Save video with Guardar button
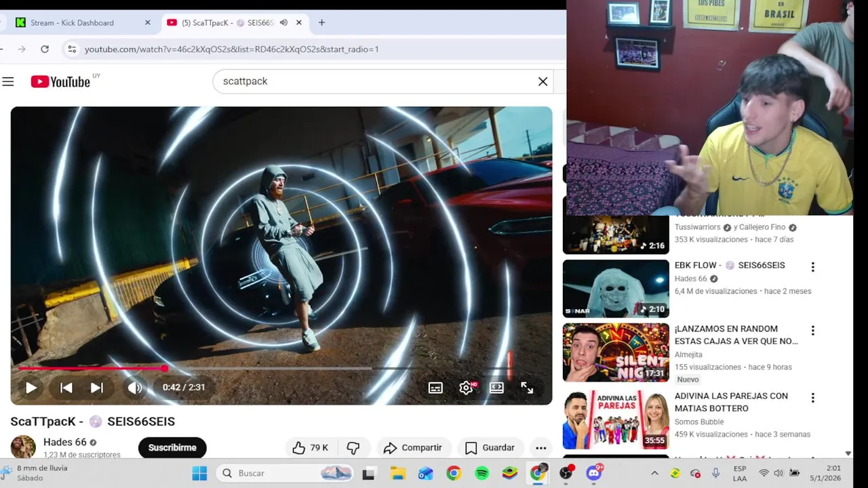The image size is (868, 488). pyautogui.click(x=490, y=448)
